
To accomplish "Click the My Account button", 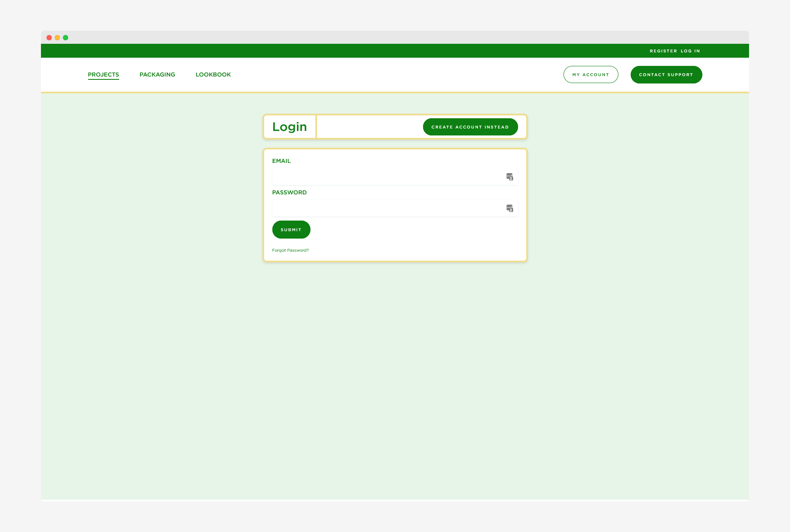I will (x=591, y=74).
